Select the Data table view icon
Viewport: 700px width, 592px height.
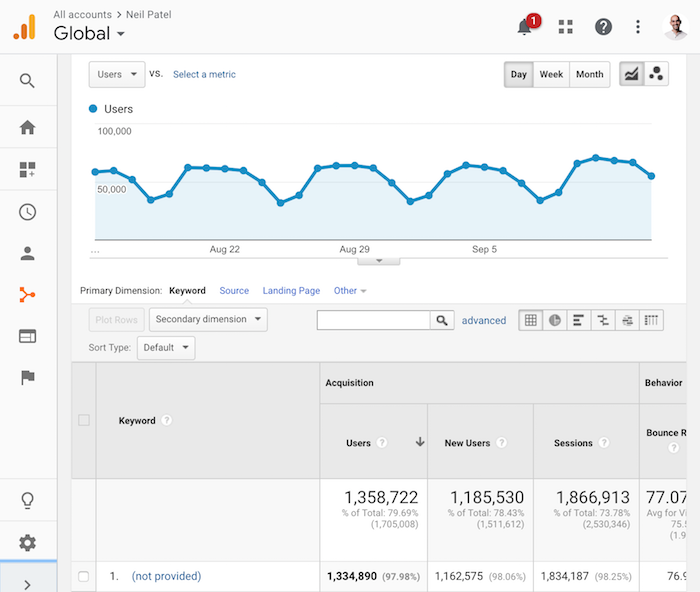pos(531,320)
